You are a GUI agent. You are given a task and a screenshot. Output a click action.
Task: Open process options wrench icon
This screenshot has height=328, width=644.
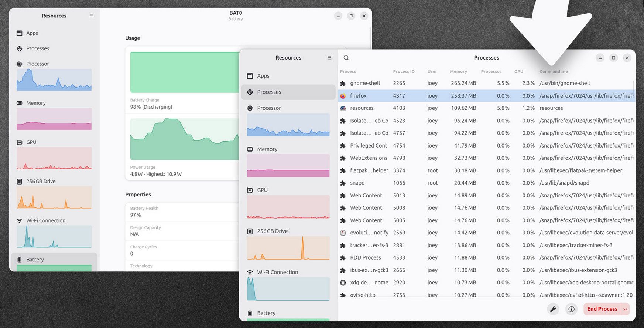pos(553,309)
